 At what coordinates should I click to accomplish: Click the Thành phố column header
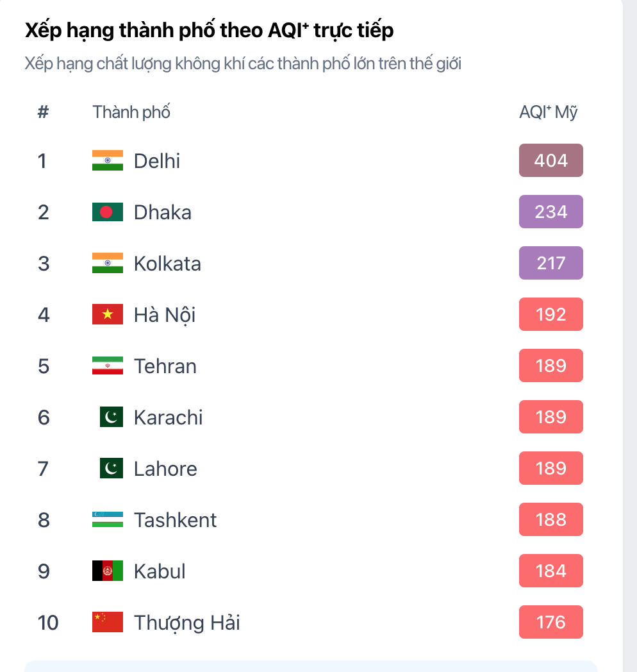[x=131, y=112]
